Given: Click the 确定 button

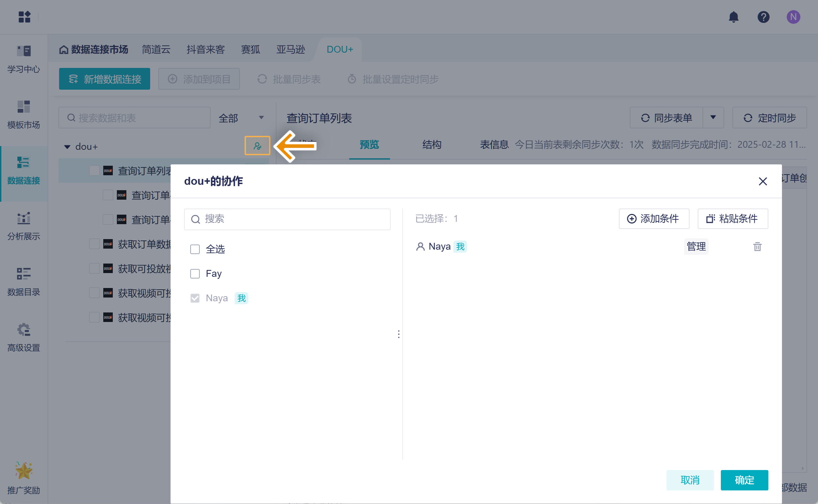Looking at the screenshot, I should click(744, 480).
